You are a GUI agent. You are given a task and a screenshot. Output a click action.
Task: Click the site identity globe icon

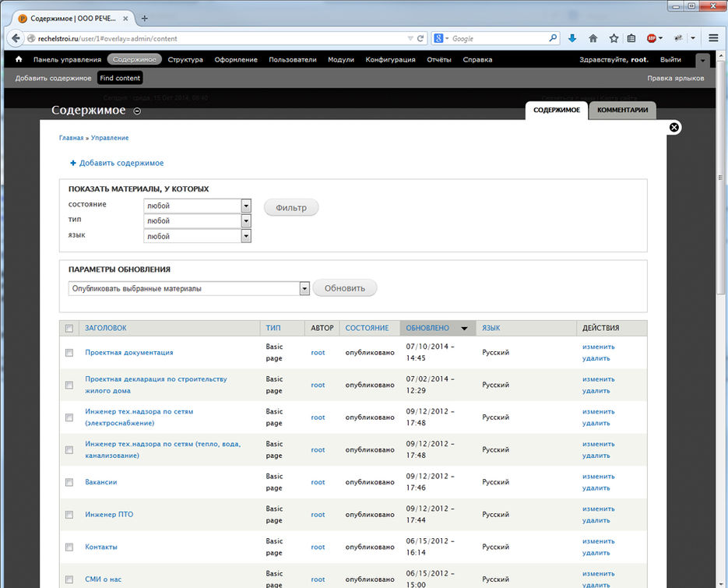[31, 38]
